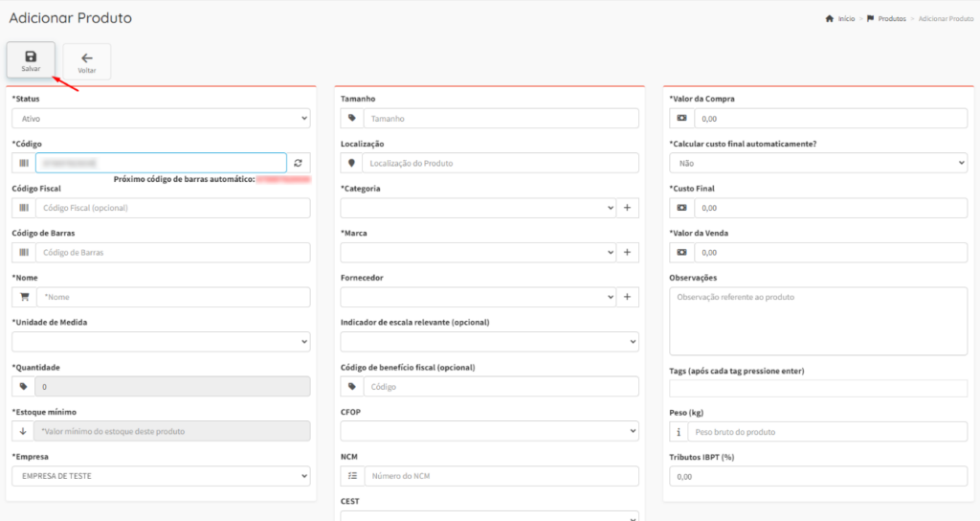Add a new Marca with plus button
This screenshot has width=980, height=521.
627,252
